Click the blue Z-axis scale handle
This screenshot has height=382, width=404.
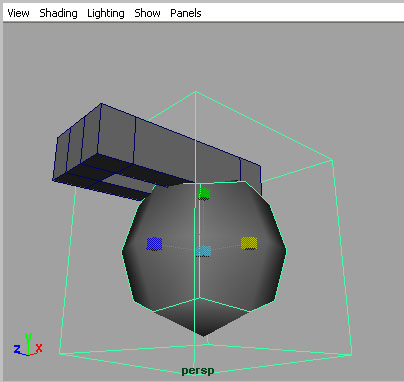pos(154,243)
